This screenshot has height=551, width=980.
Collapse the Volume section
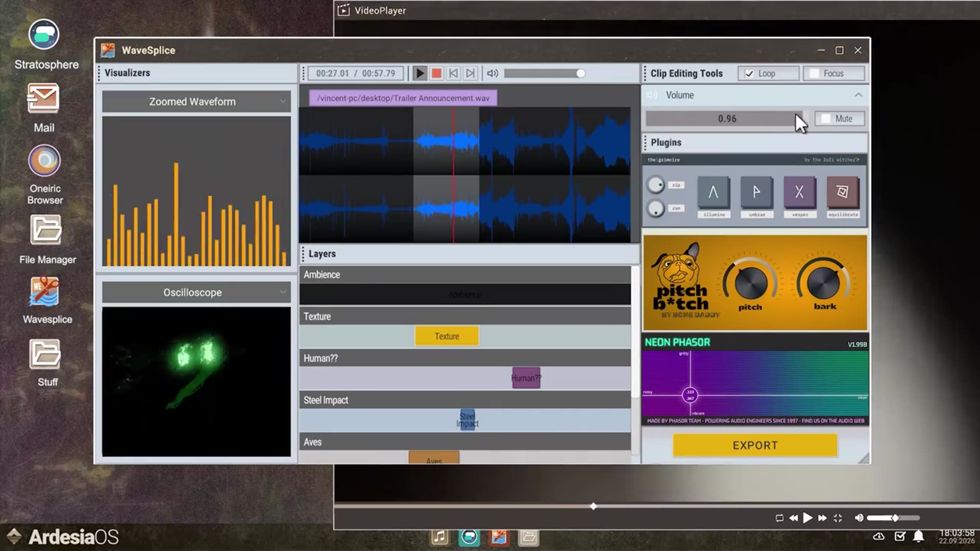click(x=858, y=95)
